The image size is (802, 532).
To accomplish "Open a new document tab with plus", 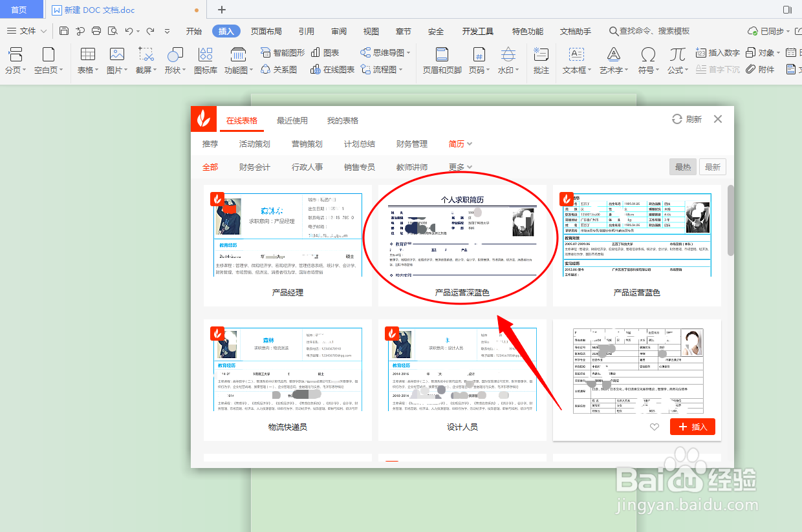I will [x=222, y=10].
